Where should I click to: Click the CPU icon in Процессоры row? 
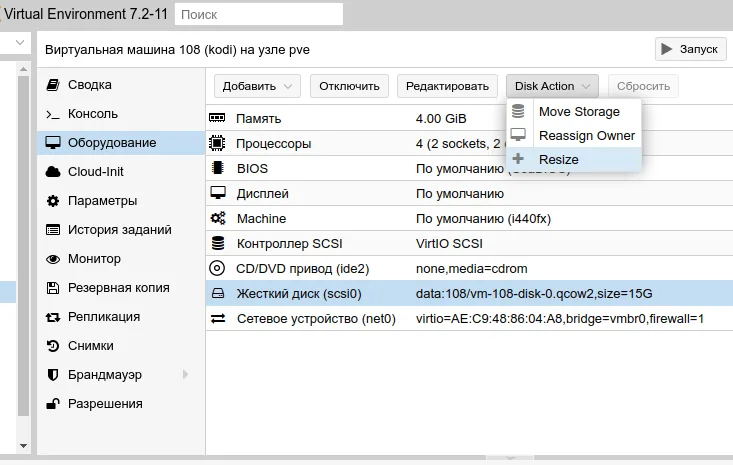click(217, 143)
